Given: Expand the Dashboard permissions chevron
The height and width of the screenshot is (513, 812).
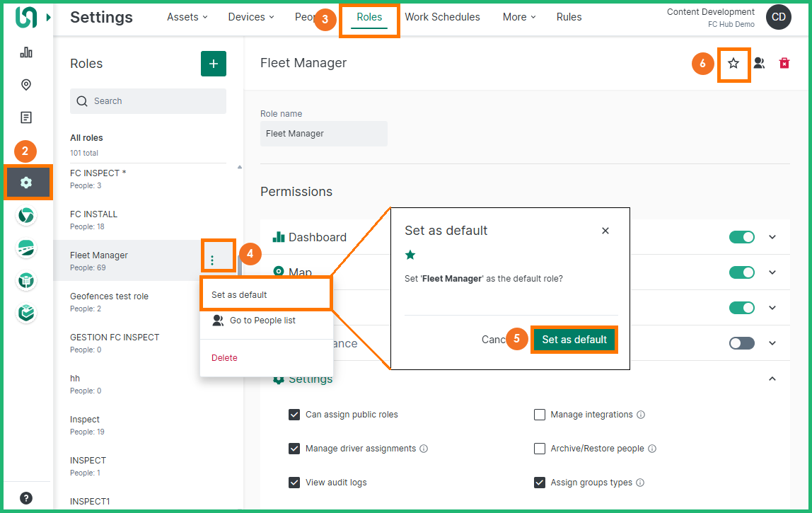Looking at the screenshot, I should 772,237.
